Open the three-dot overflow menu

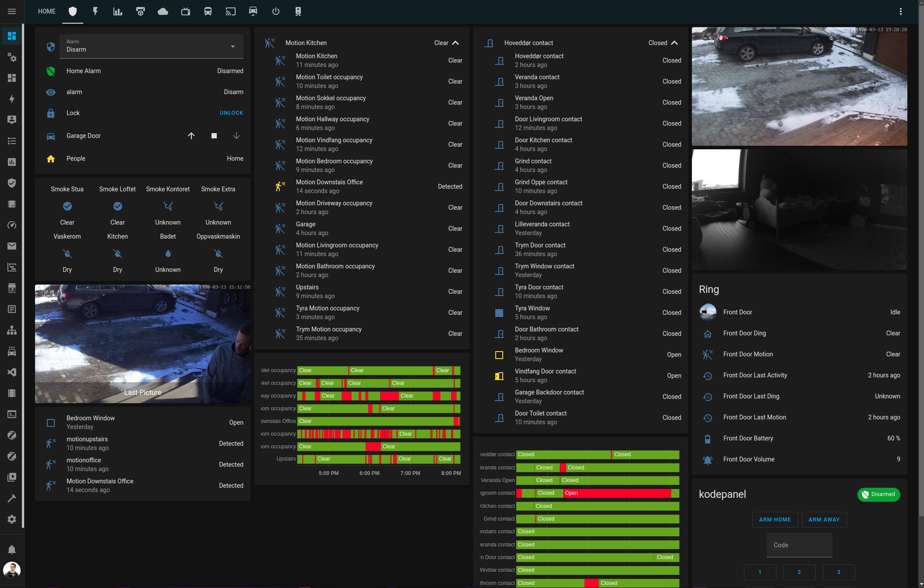[x=900, y=11]
